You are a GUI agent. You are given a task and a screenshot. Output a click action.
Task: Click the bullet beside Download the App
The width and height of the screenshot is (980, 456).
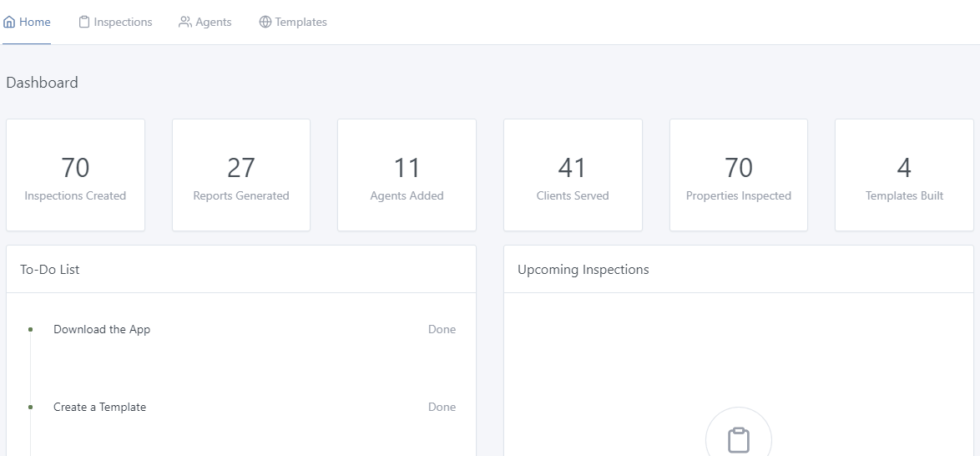point(31,330)
